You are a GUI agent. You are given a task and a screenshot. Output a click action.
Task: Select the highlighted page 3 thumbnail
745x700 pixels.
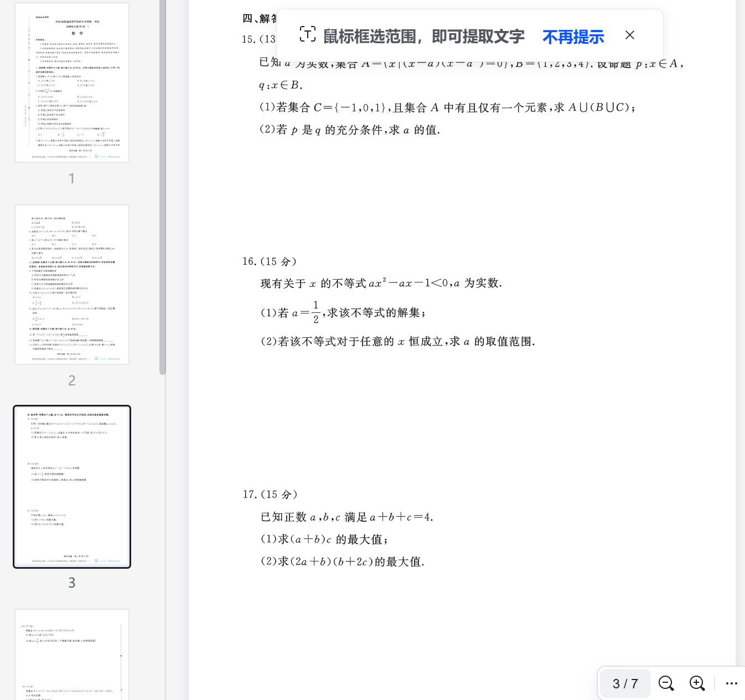[72, 487]
